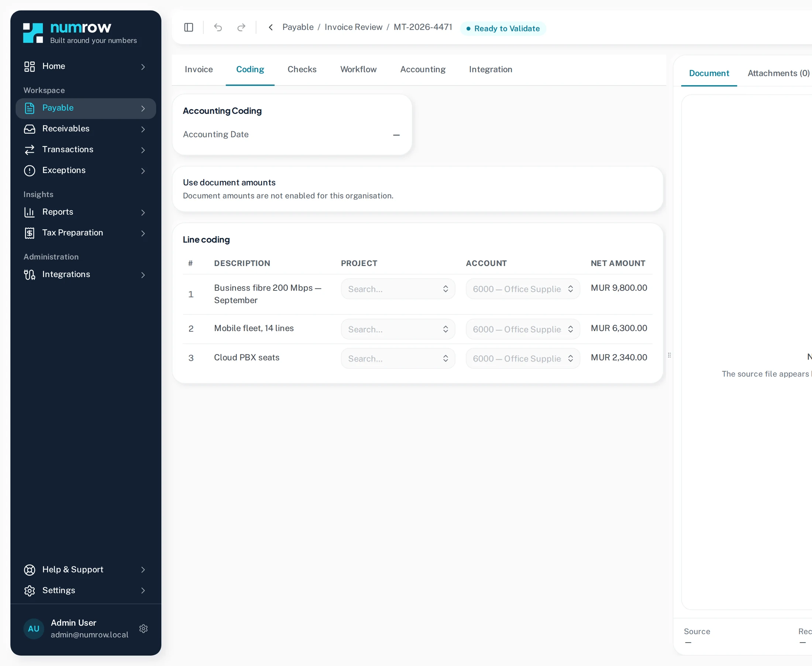Image resolution: width=812 pixels, height=666 pixels.
Task: Expand the Reports chevron
Action: pos(143,213)
